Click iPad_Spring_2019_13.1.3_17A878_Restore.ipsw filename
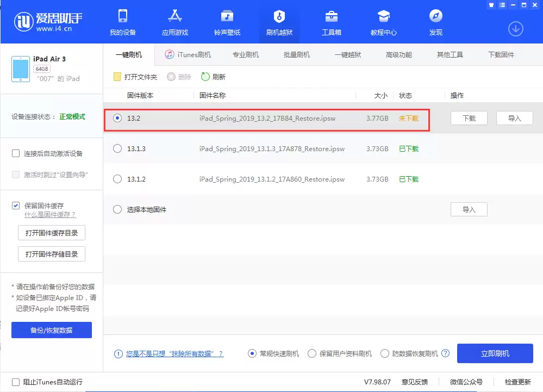543x392 pixels. (272, 148)
